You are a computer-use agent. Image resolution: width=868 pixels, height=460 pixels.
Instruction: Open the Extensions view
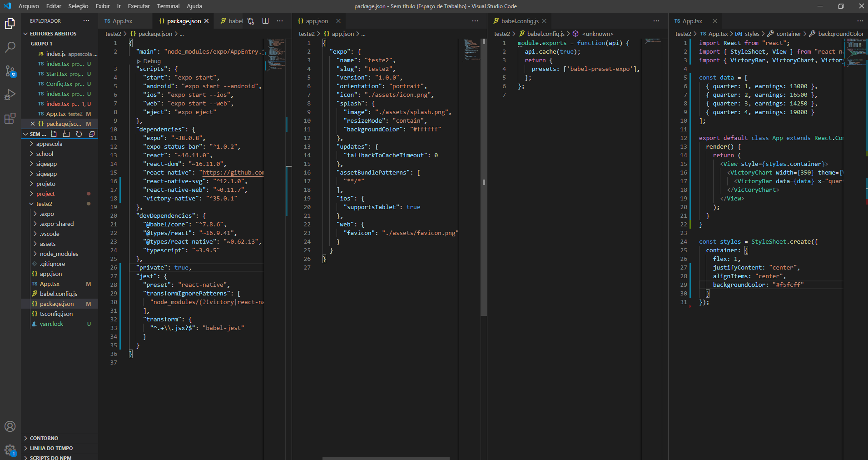(10, 118)
